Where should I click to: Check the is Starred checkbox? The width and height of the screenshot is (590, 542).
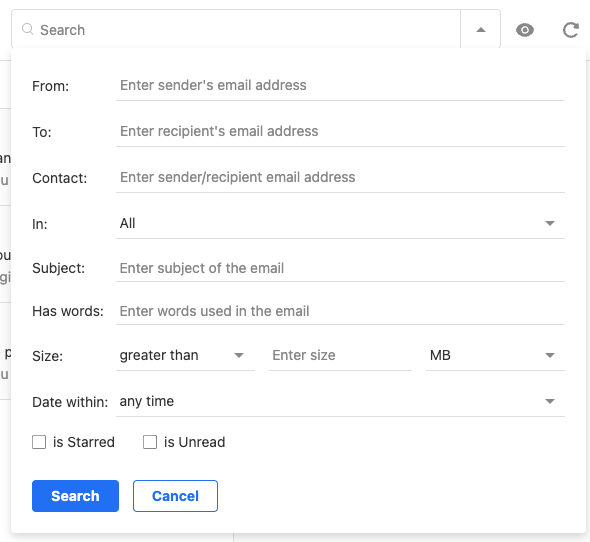[39, 442]
